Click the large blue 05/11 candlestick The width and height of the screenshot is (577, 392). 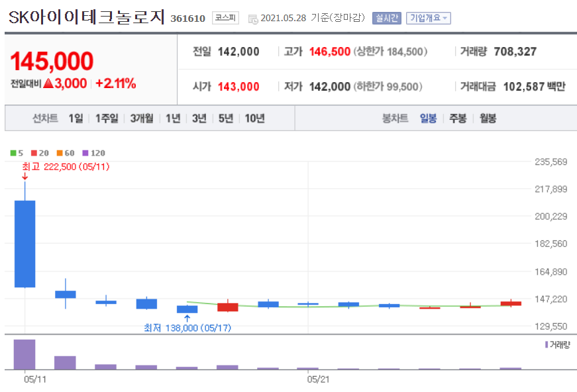(25, 244)
